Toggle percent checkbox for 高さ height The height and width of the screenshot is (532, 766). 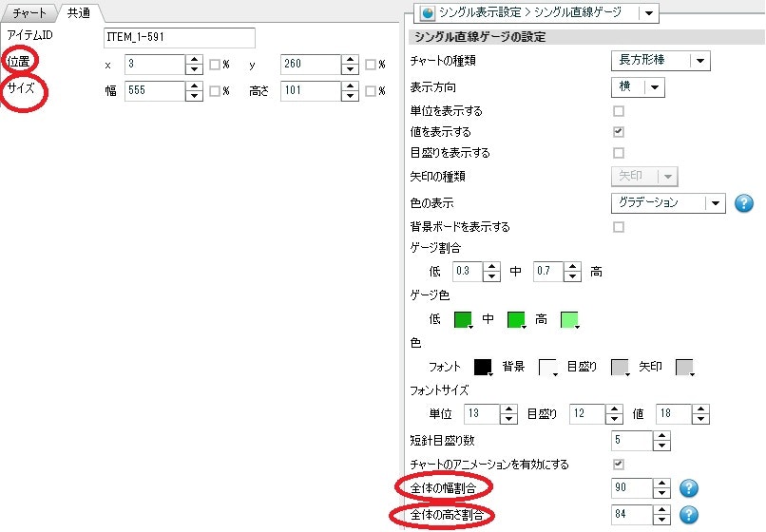(371, 91)
